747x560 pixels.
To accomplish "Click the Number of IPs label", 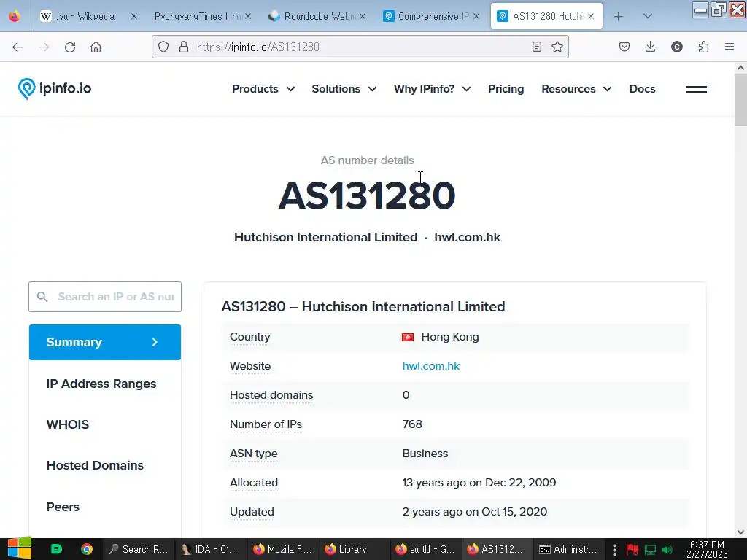I will click(266, 424).
